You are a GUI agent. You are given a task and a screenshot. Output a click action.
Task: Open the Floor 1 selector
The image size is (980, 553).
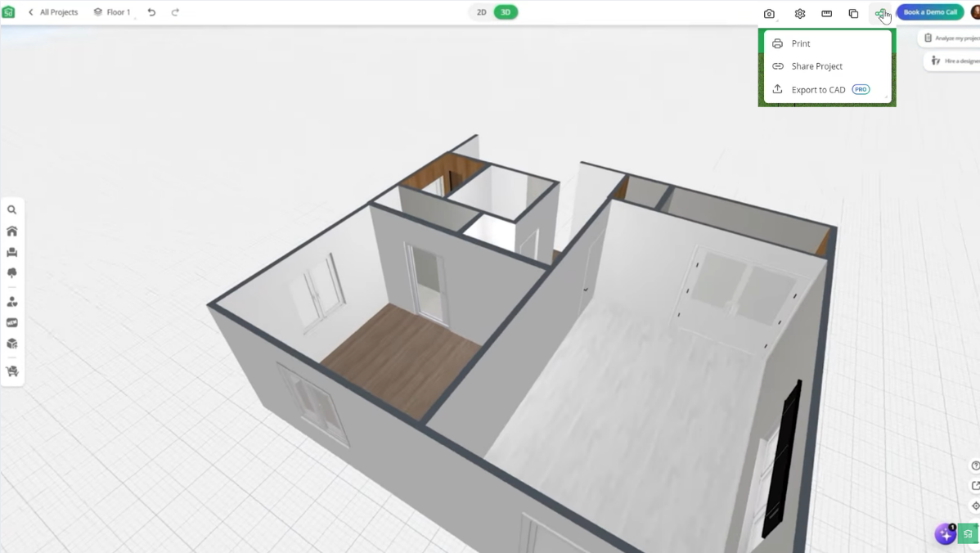pyautogui.click(x=119, y=11)
